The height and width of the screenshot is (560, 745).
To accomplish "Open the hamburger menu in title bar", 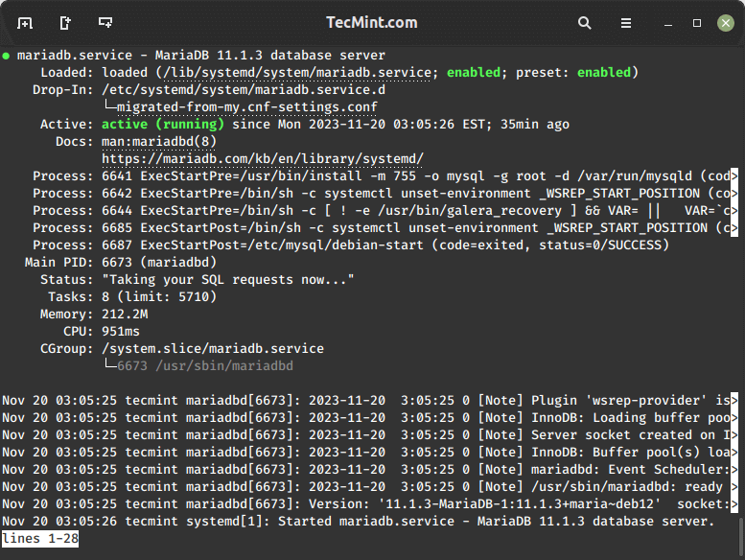I will point(626,22).
